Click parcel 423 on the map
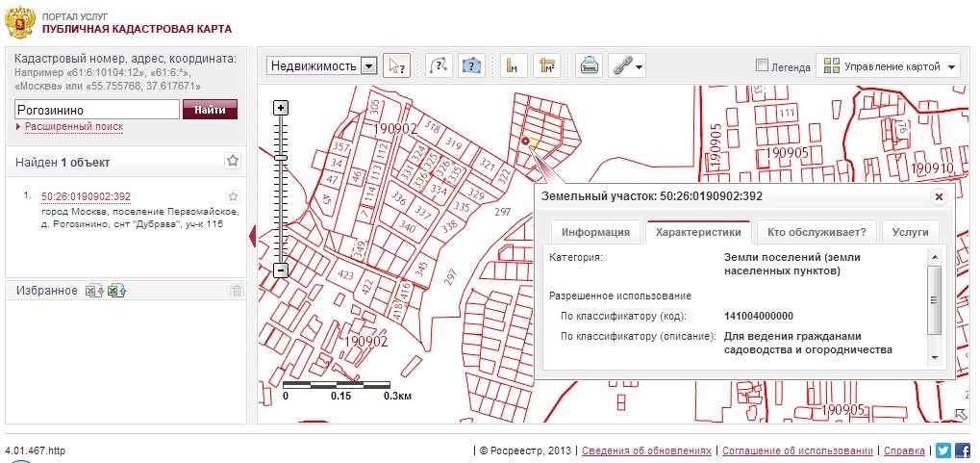 (x=345, y=274)
